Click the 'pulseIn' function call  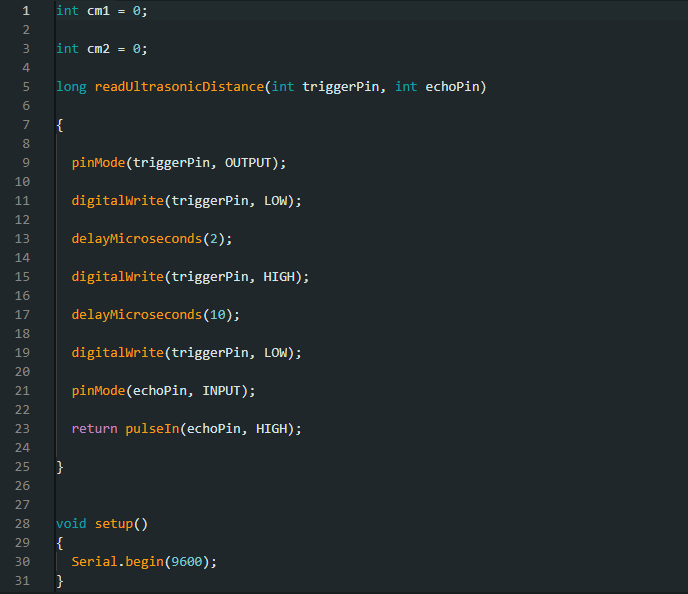tap(152, 429)
